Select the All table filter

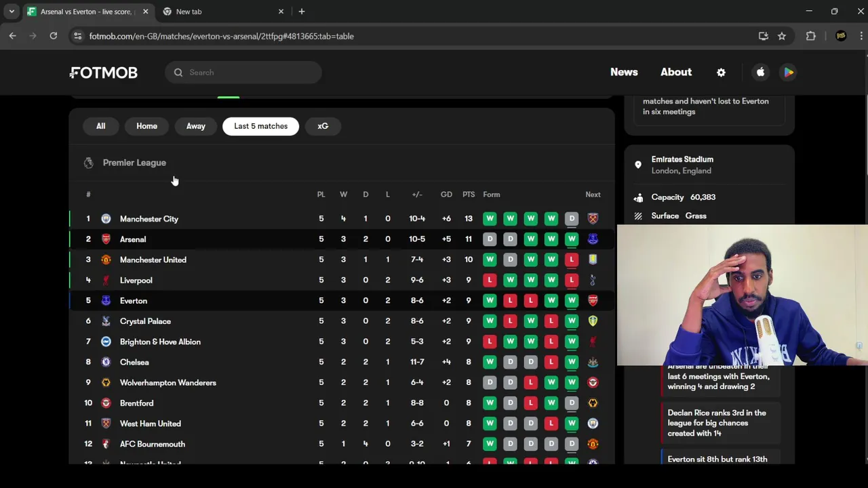coord(100,126)
